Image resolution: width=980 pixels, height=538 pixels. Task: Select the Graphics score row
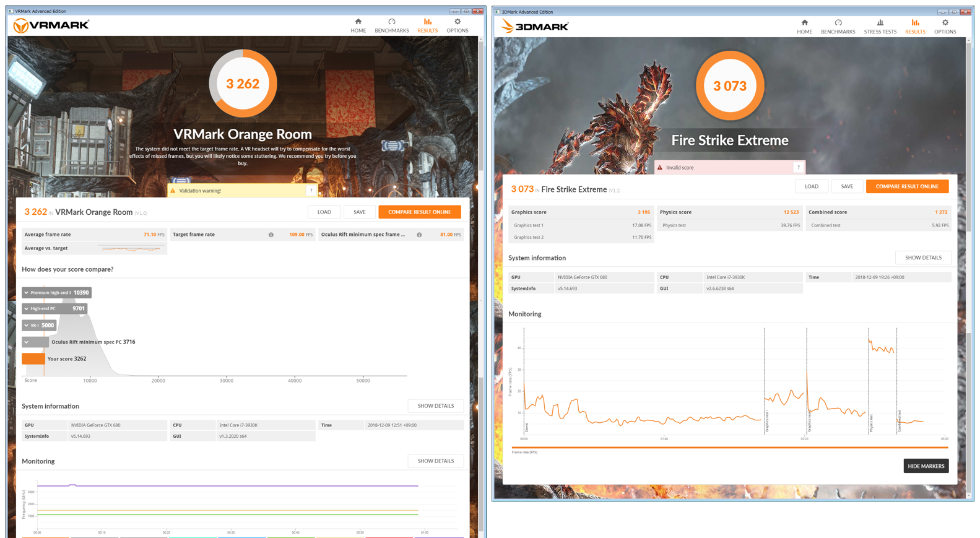tap(580, 212)
